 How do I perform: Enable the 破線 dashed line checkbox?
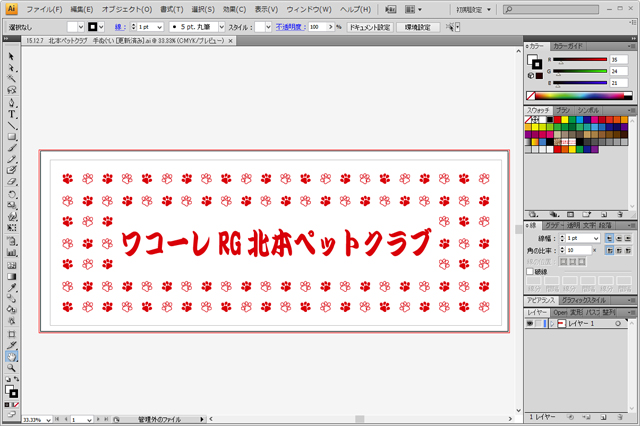(530, 271)
